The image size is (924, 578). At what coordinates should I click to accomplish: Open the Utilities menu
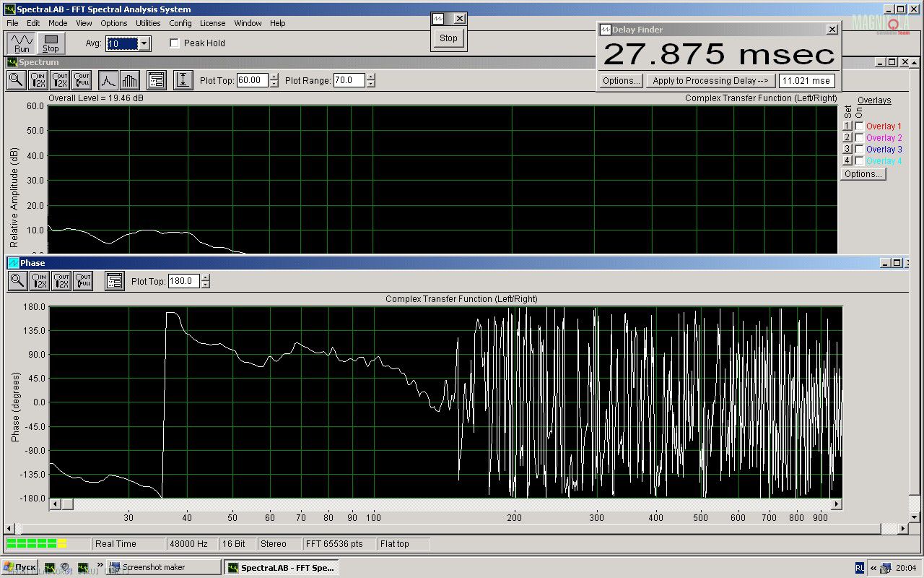pos(148,23)
